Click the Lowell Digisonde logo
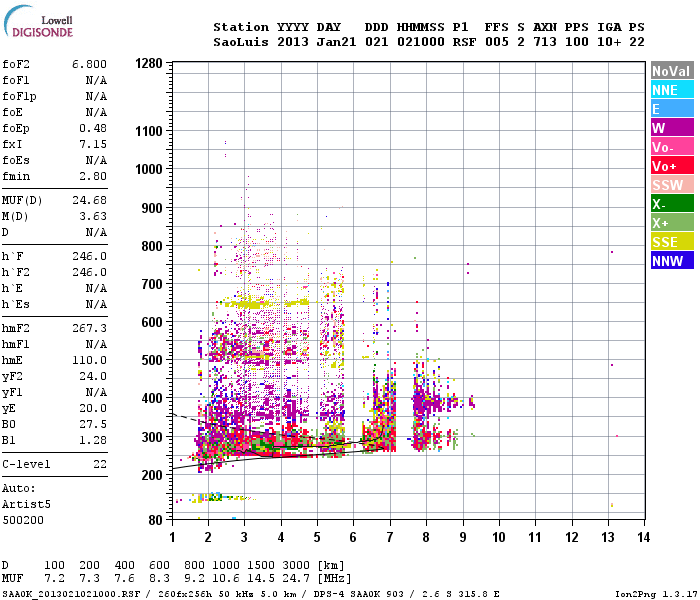The height and width of the screenshot is (600, 700). 38,22
